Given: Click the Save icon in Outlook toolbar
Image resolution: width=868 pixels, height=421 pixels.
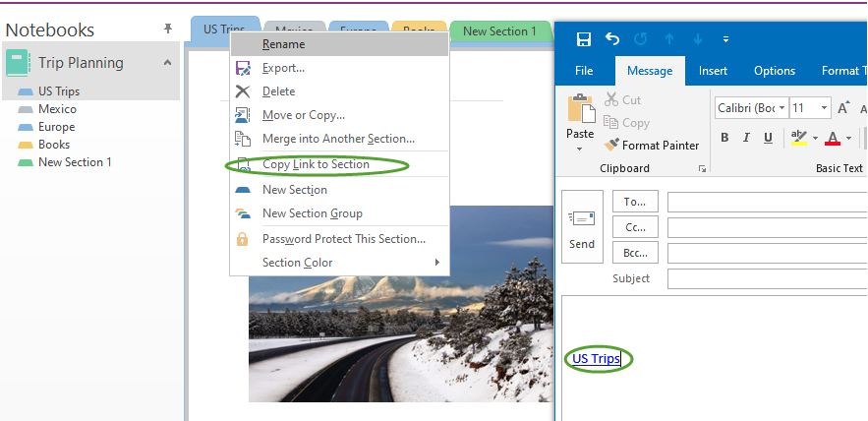Looking at the screenshot, I should (x=584, y=39).
